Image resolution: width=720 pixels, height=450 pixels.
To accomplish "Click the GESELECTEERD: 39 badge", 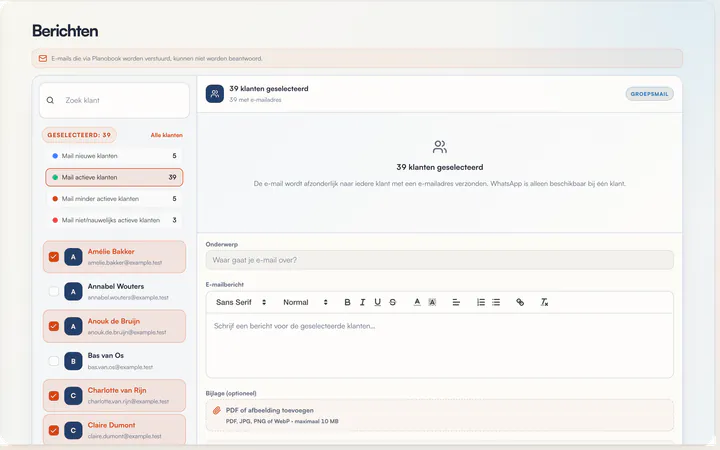I will click(79, 135).
